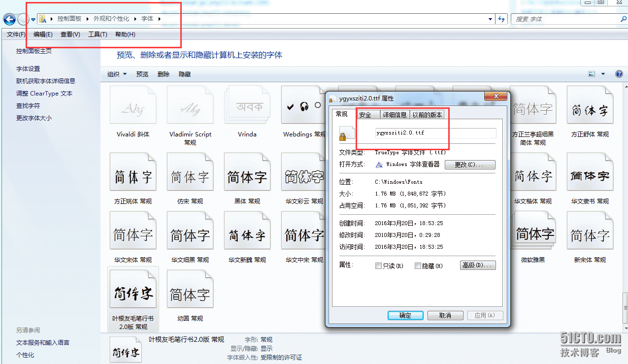Click the 外观和个性化 breadcrumb

point(111,19)
